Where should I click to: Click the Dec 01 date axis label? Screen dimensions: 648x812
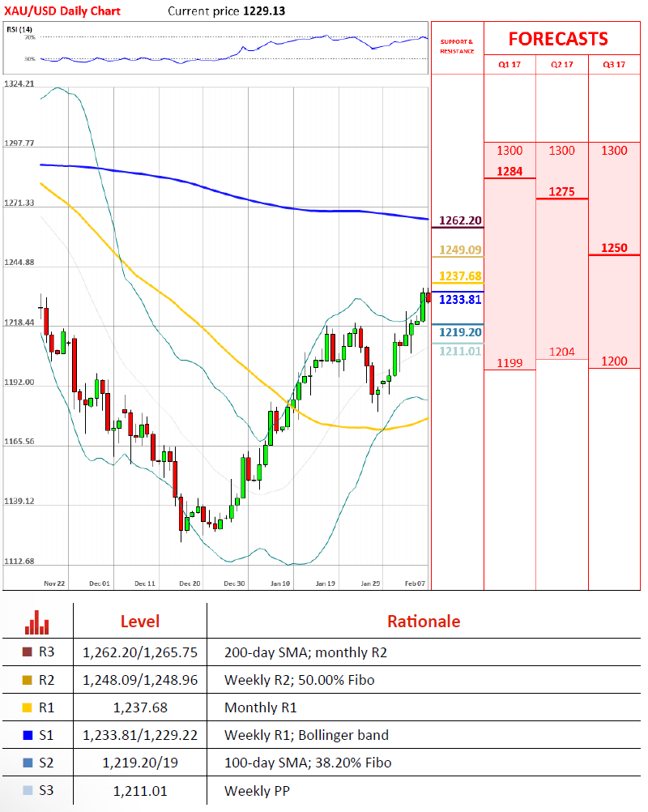100,583
